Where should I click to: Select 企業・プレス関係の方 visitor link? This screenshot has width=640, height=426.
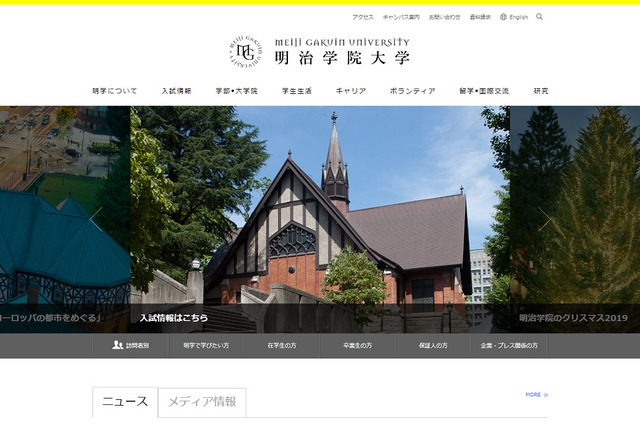pos(509,346)
